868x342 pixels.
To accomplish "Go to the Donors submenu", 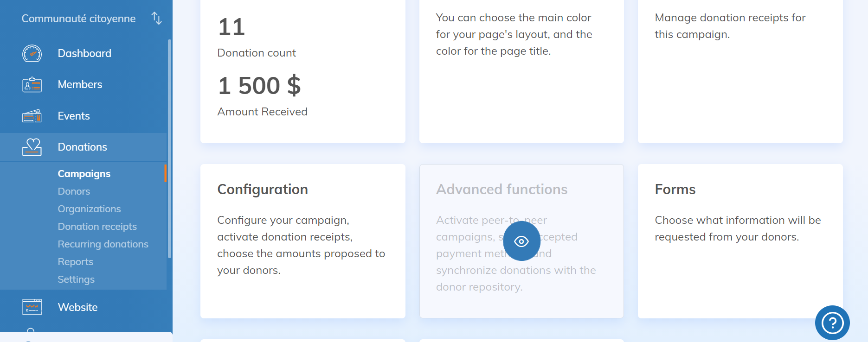I will pos(74,191).
